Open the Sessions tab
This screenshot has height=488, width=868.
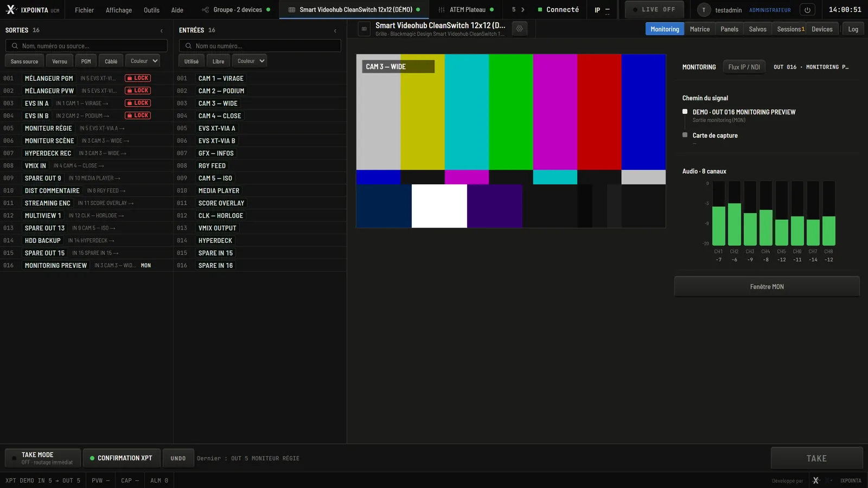pyautogui.click(x=790, y=29)
